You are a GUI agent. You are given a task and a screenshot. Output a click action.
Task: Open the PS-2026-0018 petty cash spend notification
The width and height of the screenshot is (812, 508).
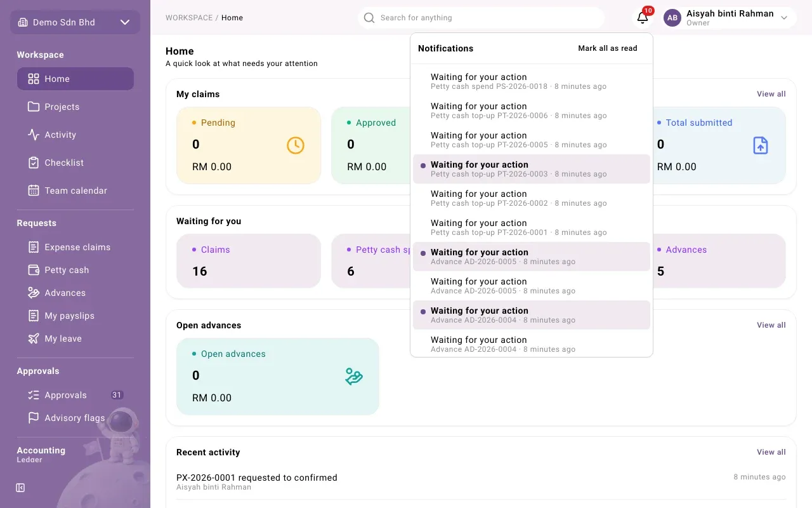click(532, 81)
